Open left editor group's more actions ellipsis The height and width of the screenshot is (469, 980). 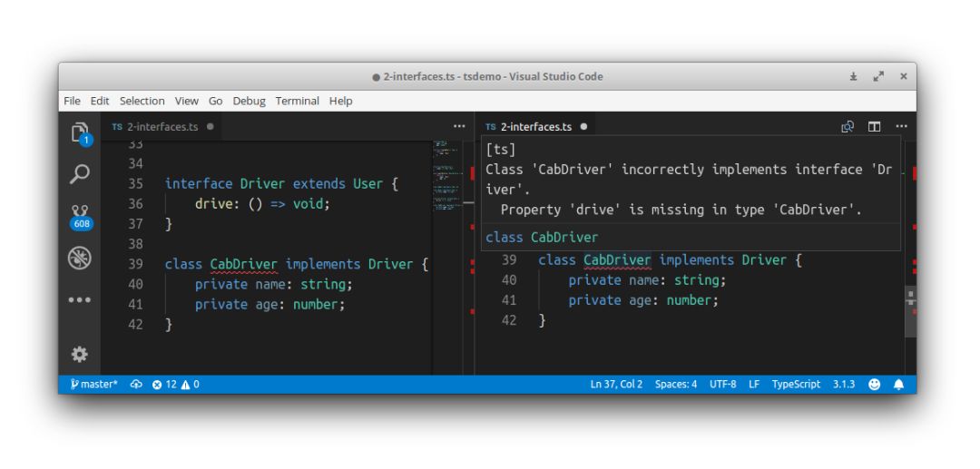tap(458, 127)
